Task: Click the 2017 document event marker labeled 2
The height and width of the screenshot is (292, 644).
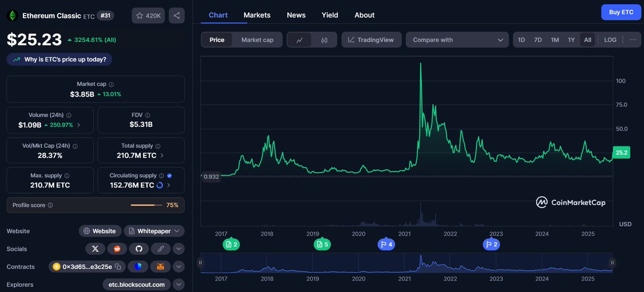Action: (231, 244)
